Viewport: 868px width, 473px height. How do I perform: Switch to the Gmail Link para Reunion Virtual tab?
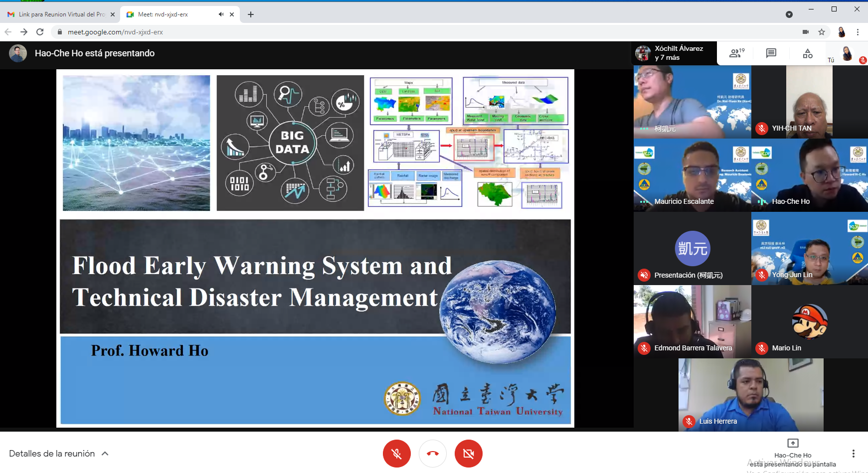point(61,14)
